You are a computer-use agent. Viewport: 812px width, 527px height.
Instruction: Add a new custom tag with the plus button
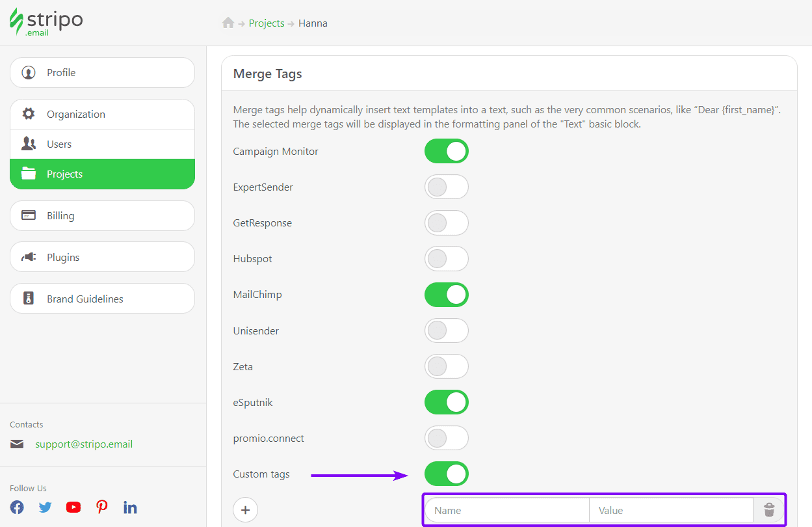click(x=245, y=509)
